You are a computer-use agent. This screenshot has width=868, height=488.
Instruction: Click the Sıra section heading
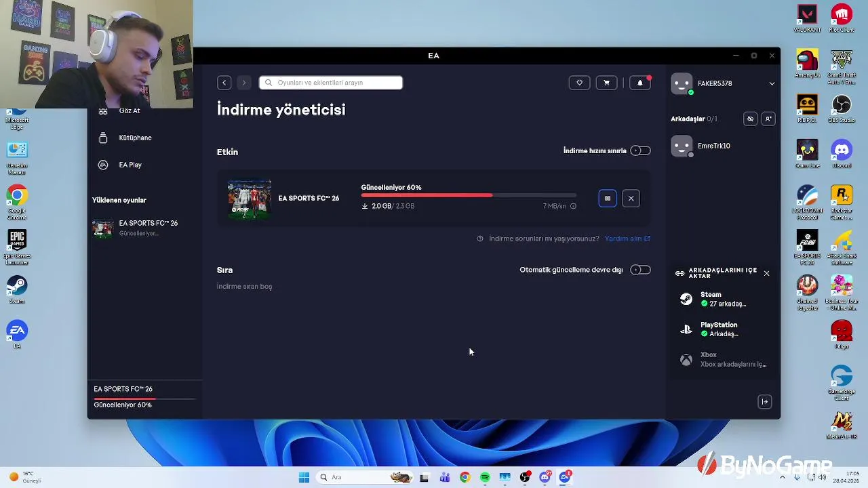tap(224, 270)
